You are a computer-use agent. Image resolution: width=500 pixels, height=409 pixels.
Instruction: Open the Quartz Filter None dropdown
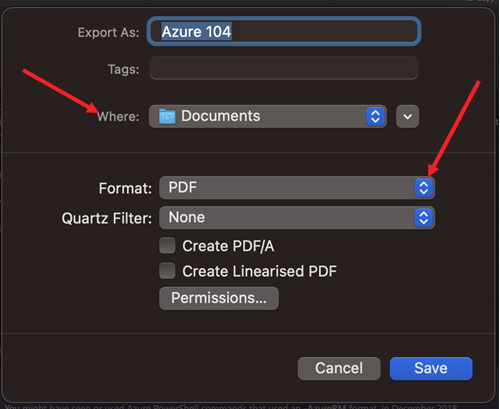(297, 218)
